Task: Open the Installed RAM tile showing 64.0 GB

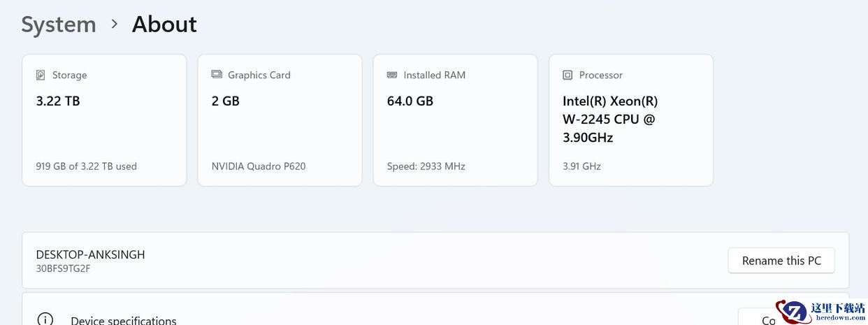Action: point(455,120)
